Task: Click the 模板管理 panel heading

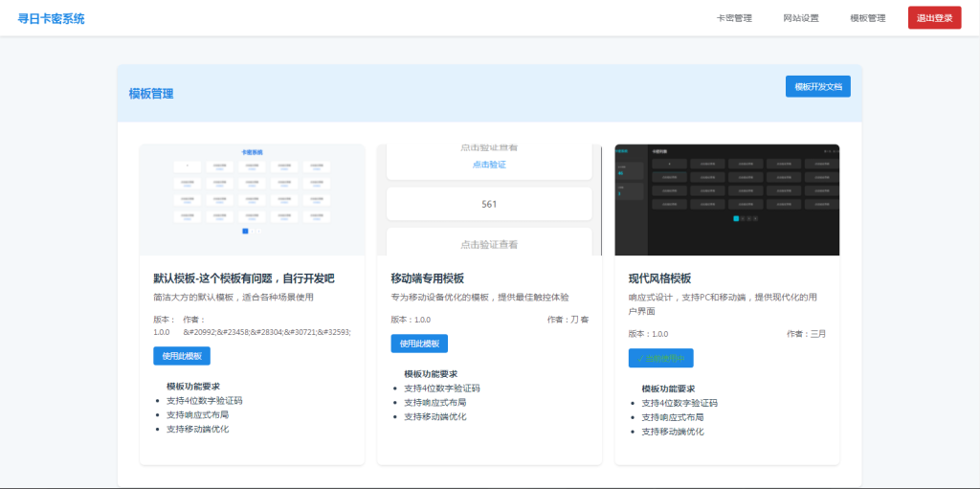Action: [151, 94]
